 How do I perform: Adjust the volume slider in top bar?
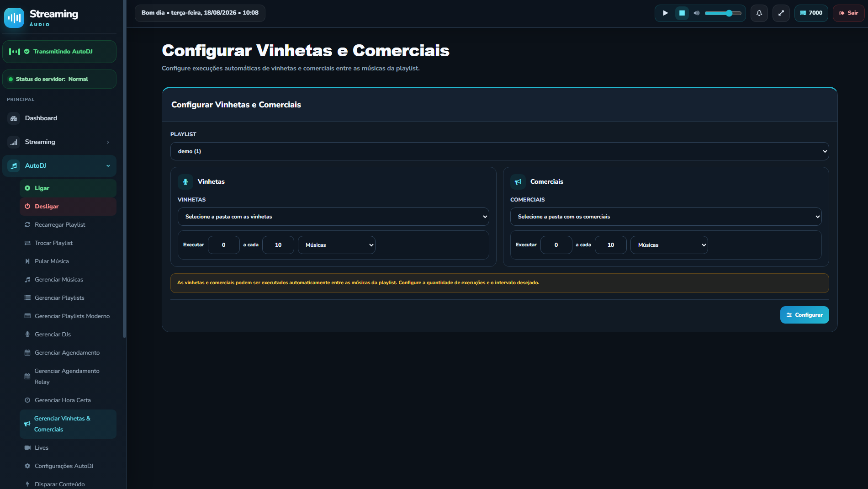point(723,13)
